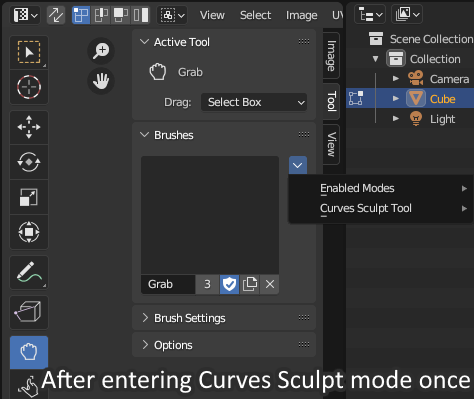Unlink the Grab brush with X
Image resolution: width=474 pixels, height=399 pixels.
(270, 284)
